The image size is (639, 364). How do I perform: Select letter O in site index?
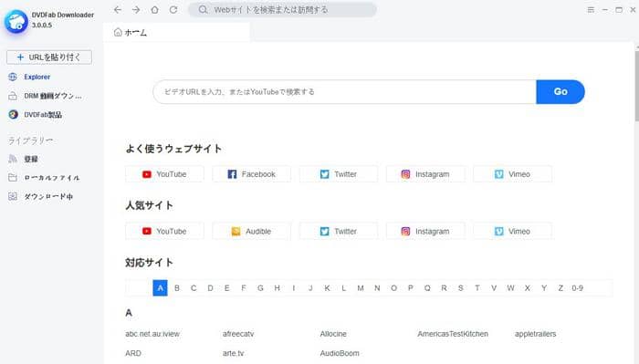coord(394,288)
